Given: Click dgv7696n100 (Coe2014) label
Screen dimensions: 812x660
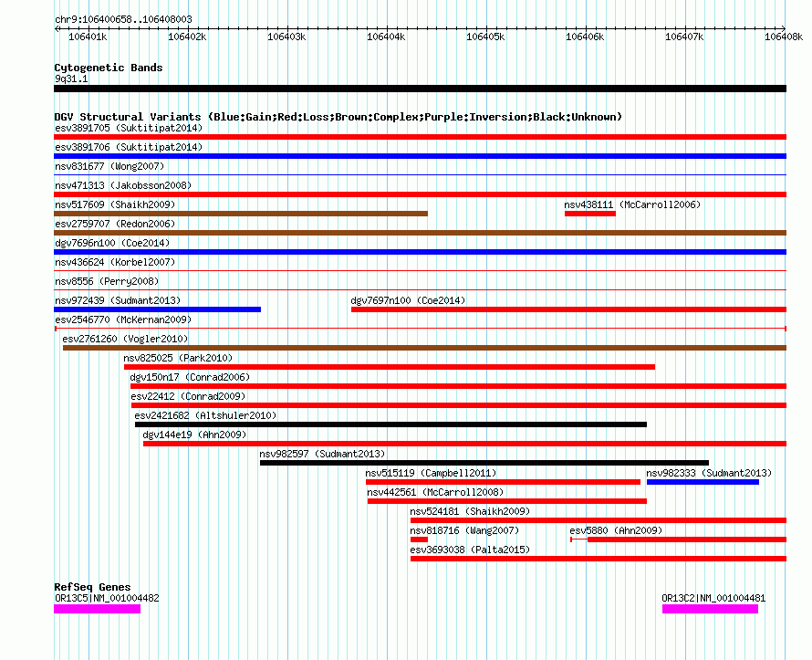Looking at the screenshot, I should click(x=112, y=243).
